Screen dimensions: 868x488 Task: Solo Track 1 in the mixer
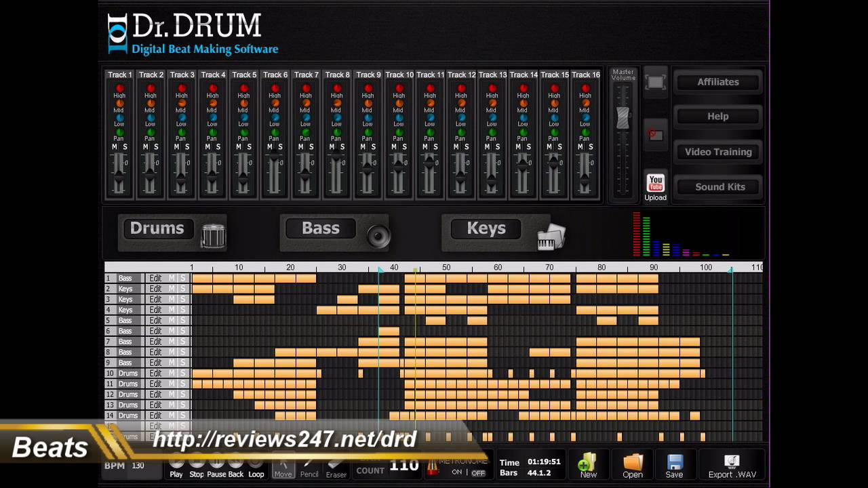pos(125,147)
